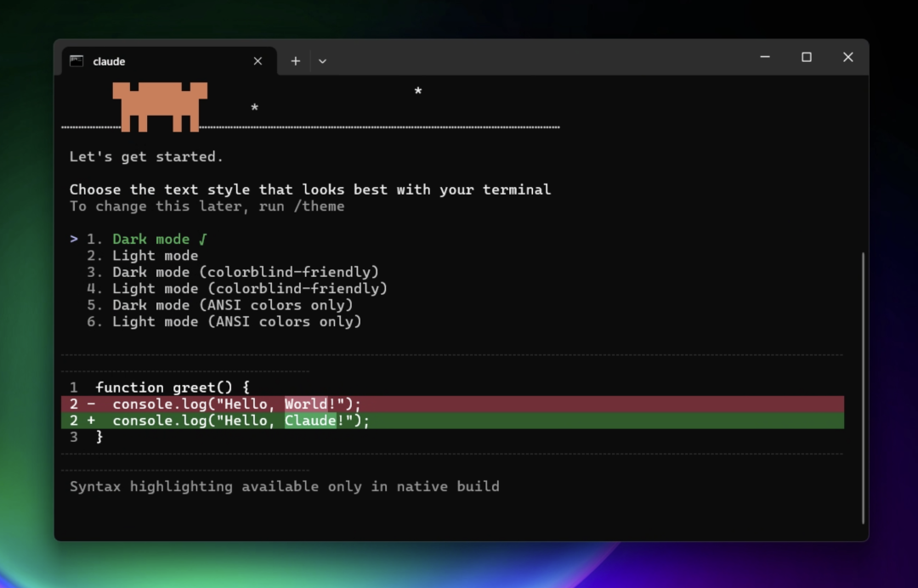Click the "function greet() {" line
Image resolution: width=918 pixels, height=588 pixels.
173,387
